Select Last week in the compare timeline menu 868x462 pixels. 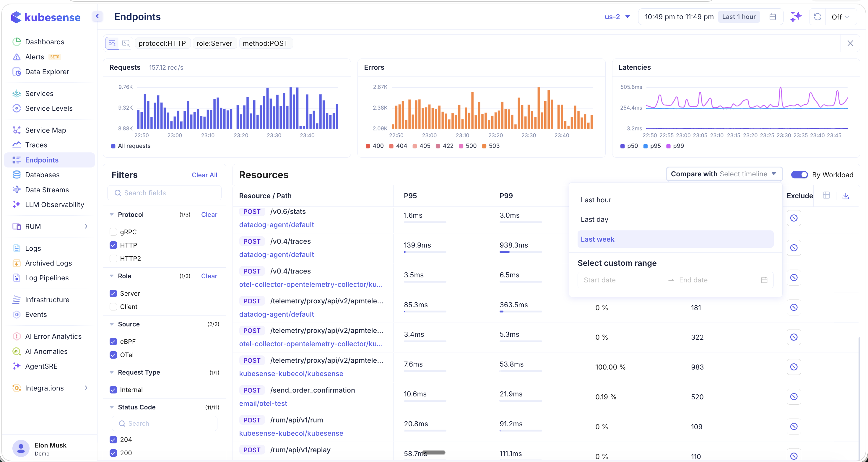click(597, 239)
